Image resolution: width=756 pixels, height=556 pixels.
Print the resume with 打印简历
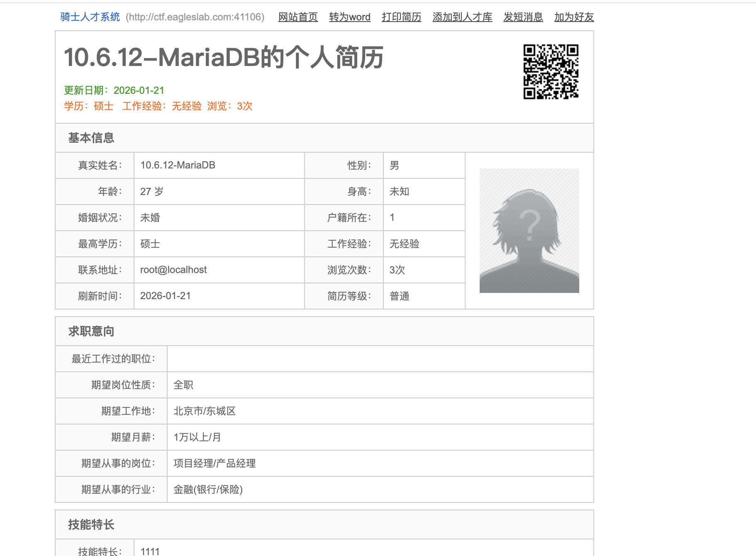401,17
